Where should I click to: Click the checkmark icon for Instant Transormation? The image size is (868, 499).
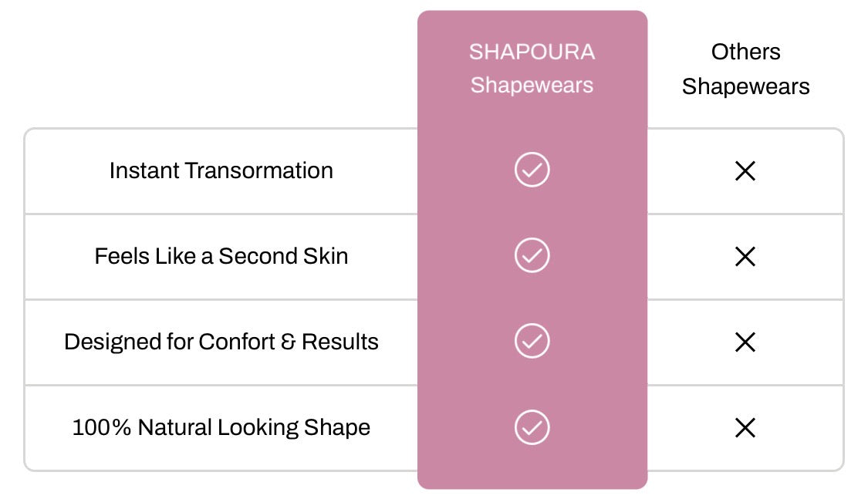[532, 170]
